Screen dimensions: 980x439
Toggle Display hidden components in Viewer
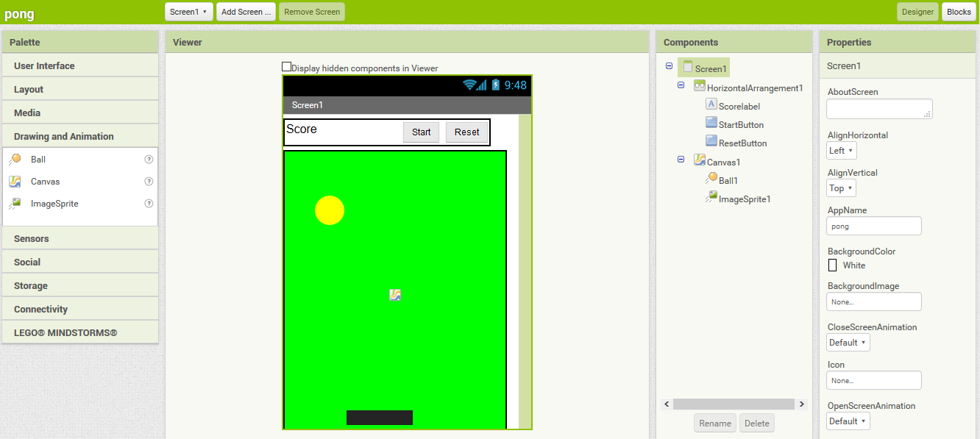coord(287,67)
